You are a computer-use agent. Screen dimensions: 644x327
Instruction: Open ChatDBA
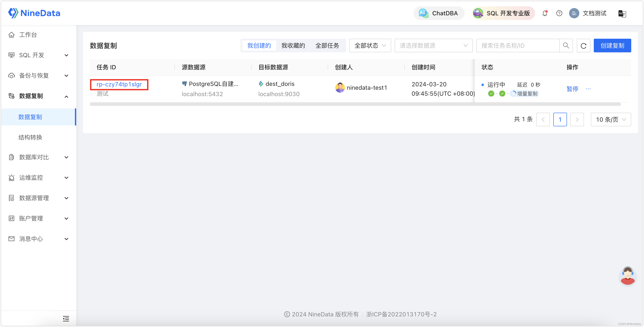tap(439, 13)
